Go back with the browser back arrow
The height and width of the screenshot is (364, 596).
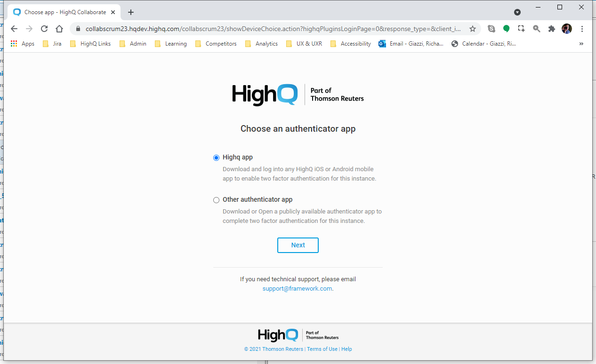[14, 29]
